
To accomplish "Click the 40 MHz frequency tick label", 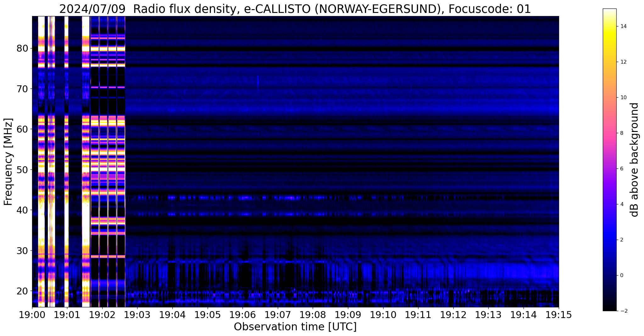I will click(23, 210).
